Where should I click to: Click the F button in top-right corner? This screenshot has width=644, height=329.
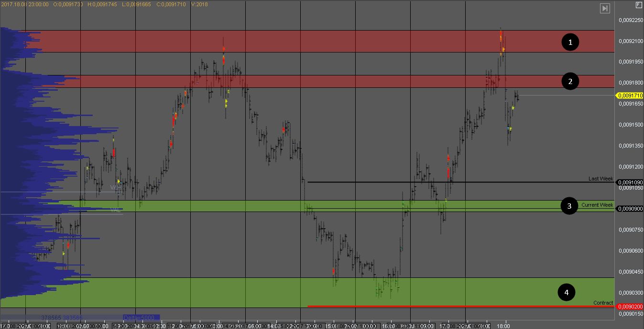tap(638, 5)
